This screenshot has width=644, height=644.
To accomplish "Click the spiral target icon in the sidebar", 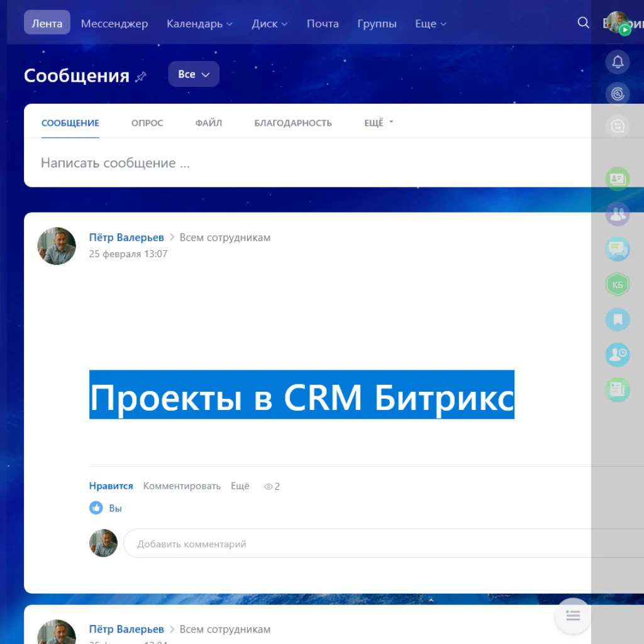I will pos(618,94).
